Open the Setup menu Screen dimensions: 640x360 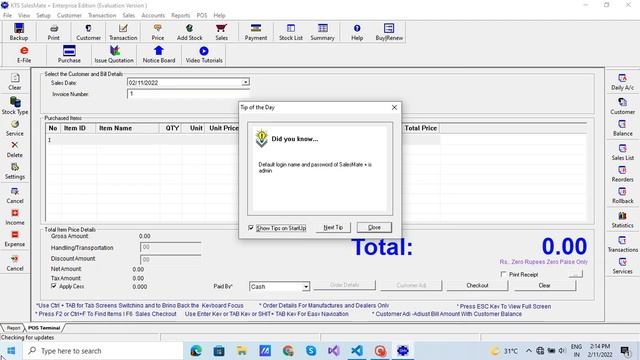[43, 15]
